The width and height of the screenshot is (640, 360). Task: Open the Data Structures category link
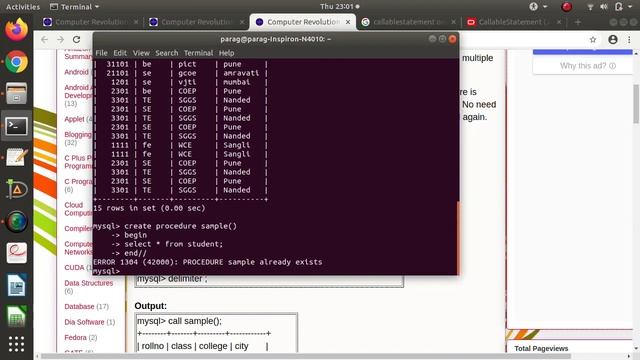[x=89, y=283]
